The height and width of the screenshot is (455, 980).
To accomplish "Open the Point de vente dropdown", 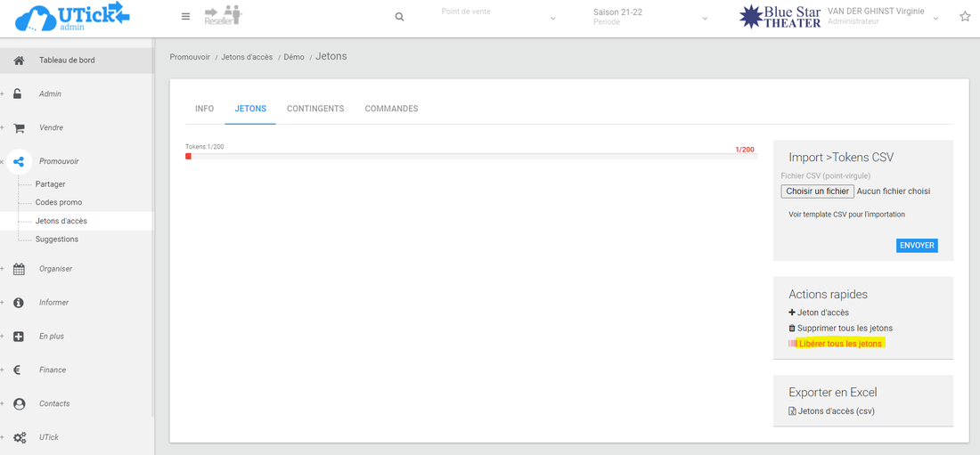I will coord(499,17).
